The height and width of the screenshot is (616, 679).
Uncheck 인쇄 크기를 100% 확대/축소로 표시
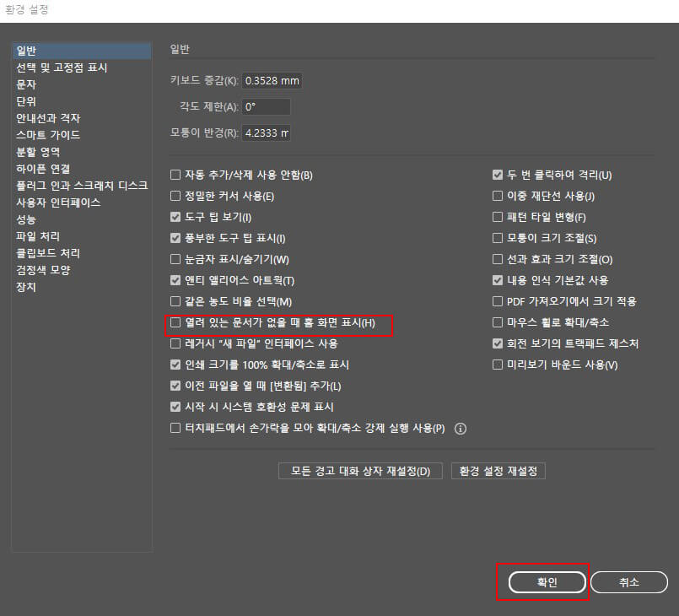point(175,365)
